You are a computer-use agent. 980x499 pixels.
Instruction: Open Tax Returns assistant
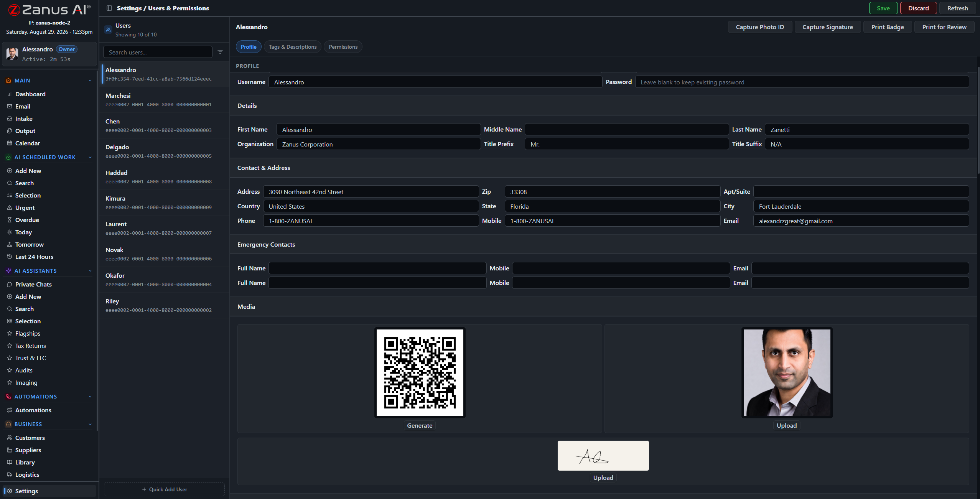(30, 346)
